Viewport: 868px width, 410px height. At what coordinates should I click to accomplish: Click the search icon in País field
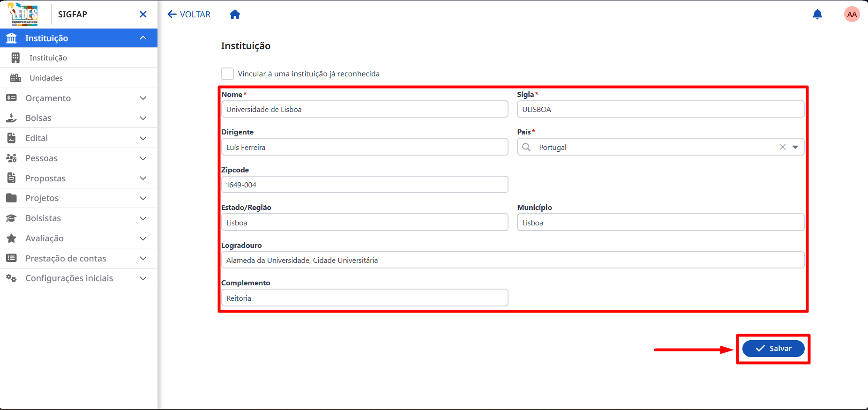click(526, 147)
